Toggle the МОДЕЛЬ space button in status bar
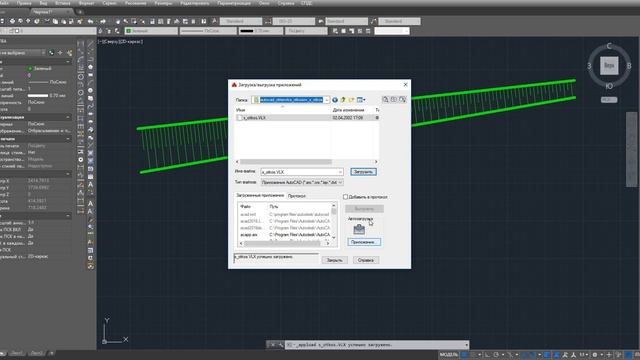 click(x=449, y=355)
